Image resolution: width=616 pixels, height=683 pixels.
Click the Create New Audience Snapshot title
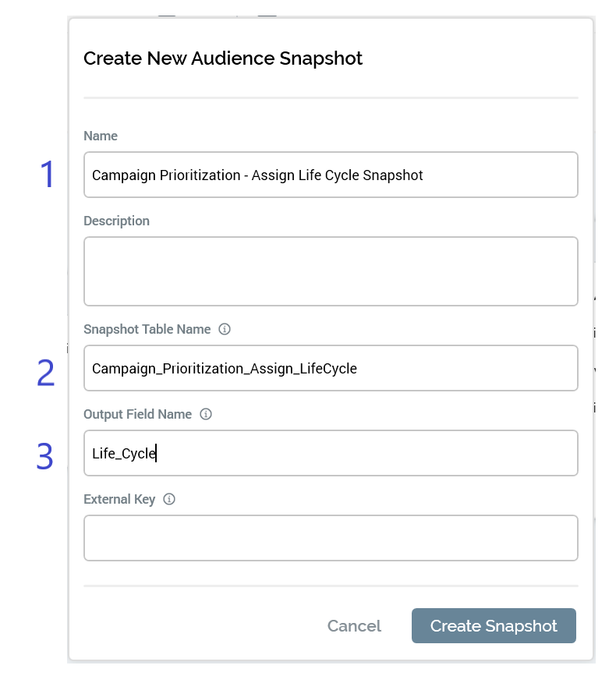pos(223,58)
